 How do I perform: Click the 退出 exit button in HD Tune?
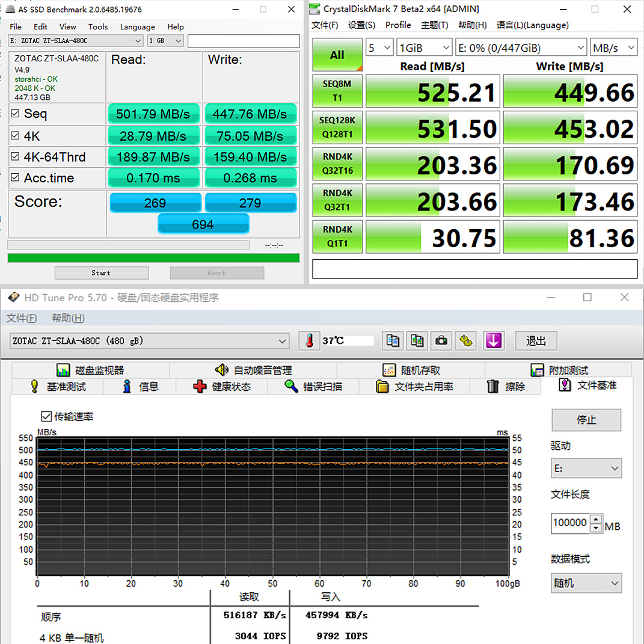click(x=536, y=341)
